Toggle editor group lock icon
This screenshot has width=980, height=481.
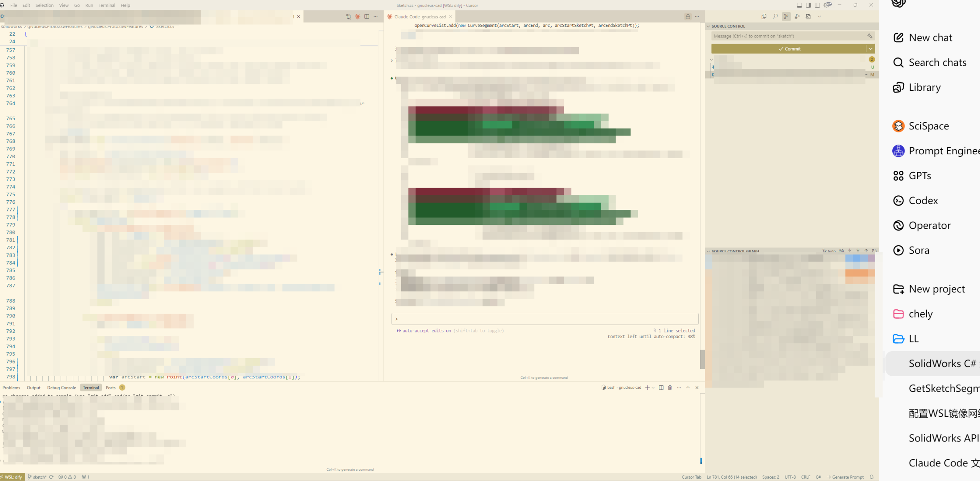click(688, 16)
